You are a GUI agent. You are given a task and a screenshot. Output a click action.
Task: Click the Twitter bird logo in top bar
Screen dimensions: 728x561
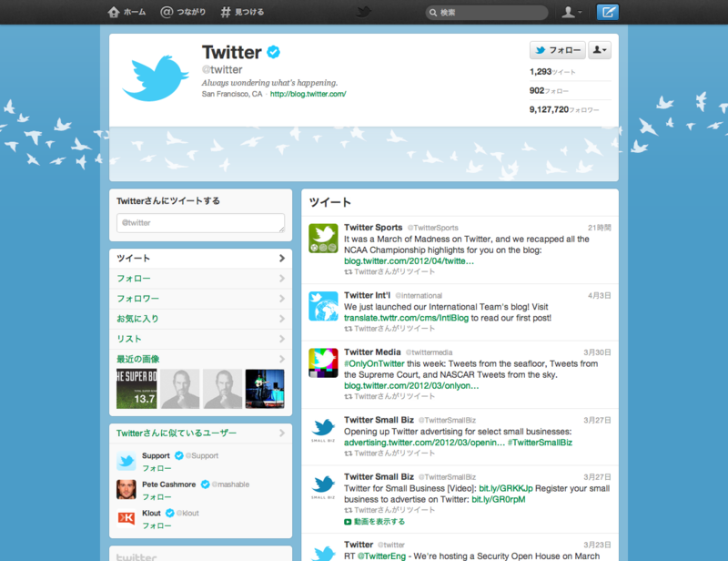coord(363,12)
